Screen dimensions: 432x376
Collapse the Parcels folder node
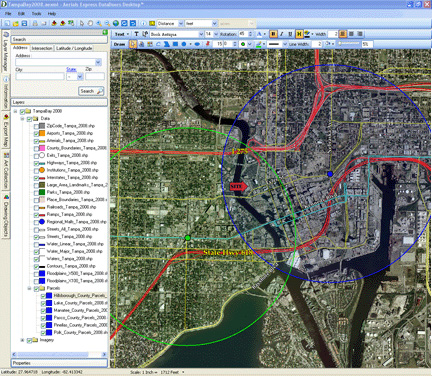point(29,288)
